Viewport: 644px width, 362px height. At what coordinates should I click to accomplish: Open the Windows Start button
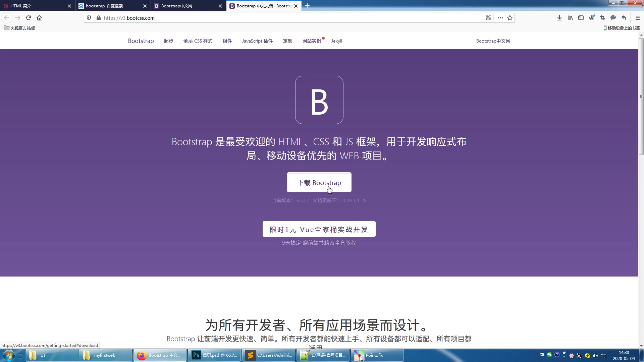[9, 355]
